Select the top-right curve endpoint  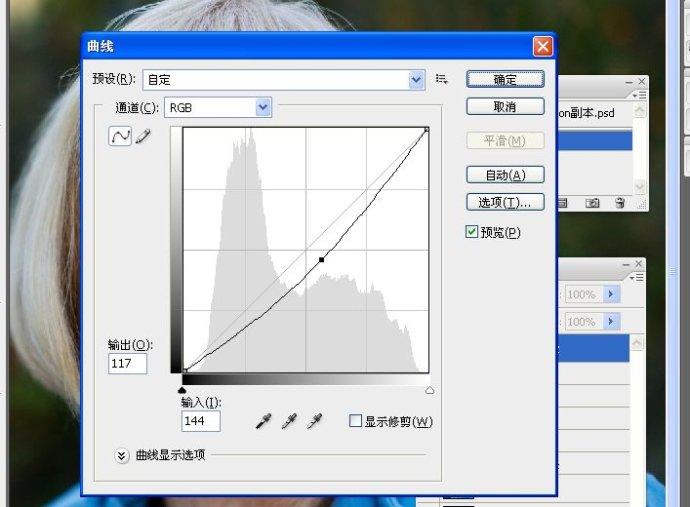pos(426,129)
